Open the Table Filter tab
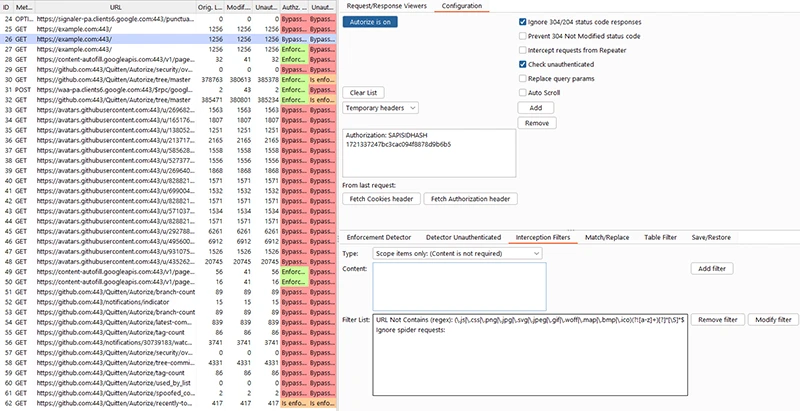This screenshot has width=800, height=411. [660, 237]
